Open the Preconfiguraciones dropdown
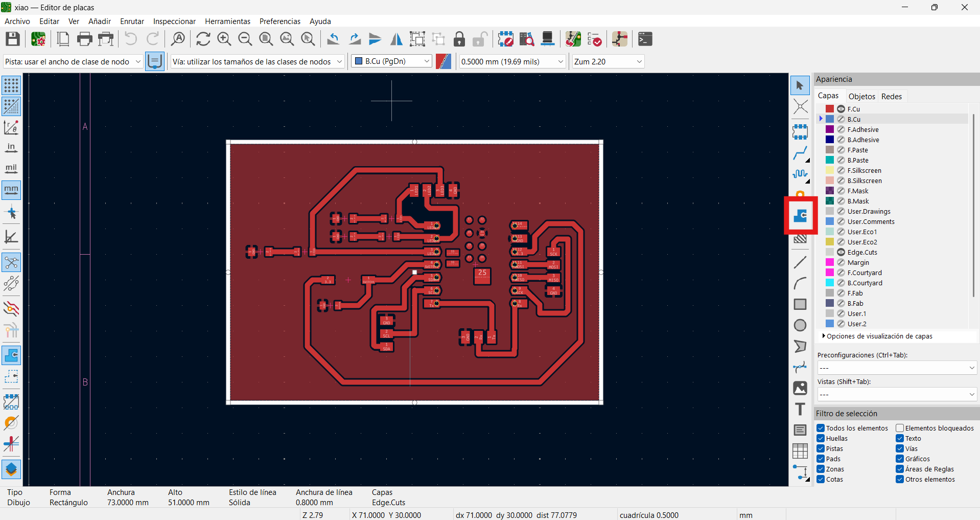The height and width of the screenshot is (520, 980). click(897, 368)
